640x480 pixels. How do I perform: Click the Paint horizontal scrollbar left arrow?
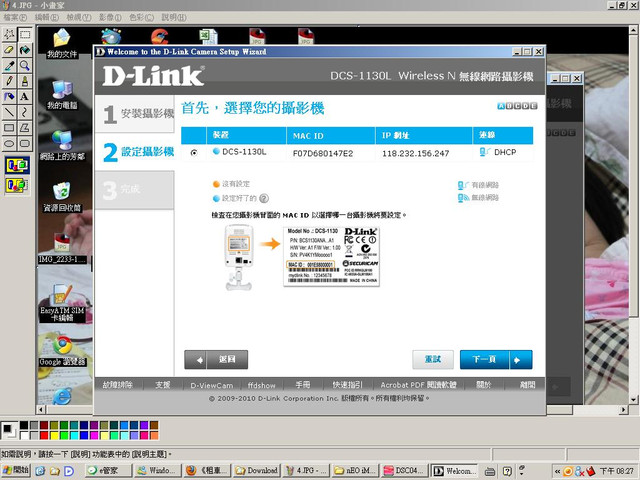[x=41, y=409]
